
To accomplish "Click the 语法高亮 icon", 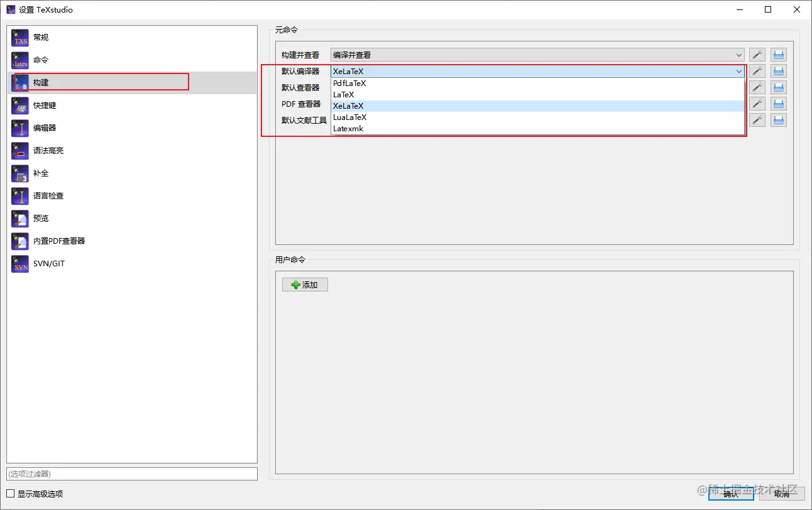I will (x=20, y=151).
